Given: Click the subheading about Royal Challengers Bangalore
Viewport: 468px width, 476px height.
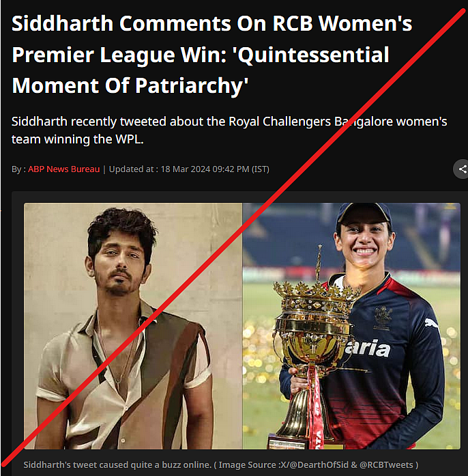Looking at the screenshot, I should 229,130.
